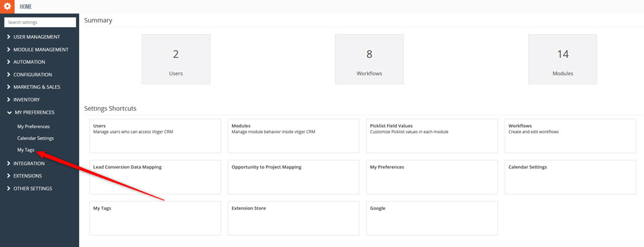Click the 'Create and edit workflows' text
The height and width of the screenshot is (247, 644).
pos(533,132)
